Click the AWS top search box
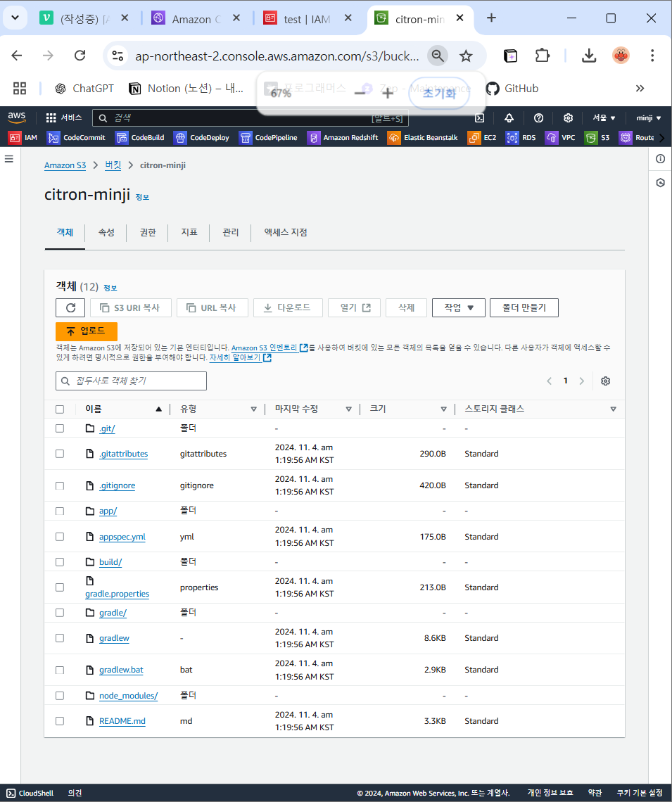This screenshot has width=672, height=802. [x=250, y=118]
